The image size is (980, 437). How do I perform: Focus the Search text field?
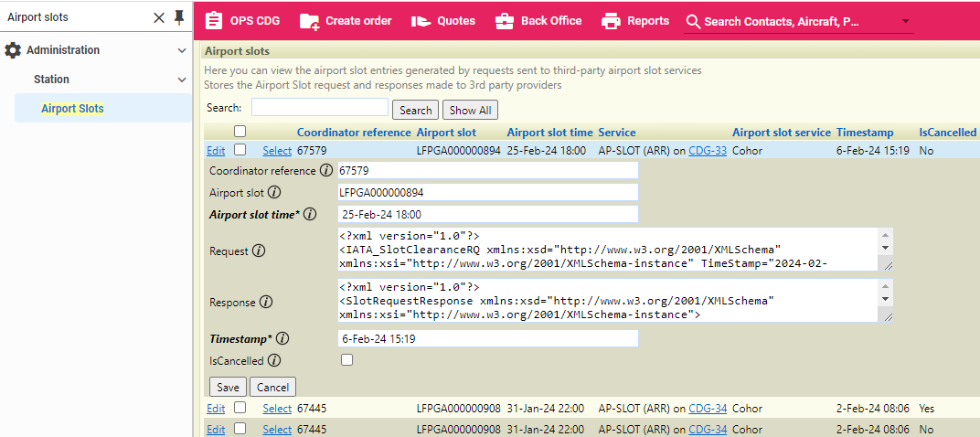point(320,107)
